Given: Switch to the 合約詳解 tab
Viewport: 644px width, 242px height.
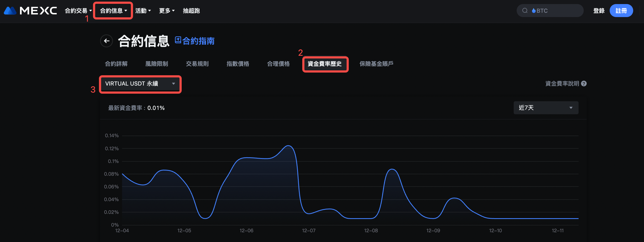Looking at the screenshot, I should (x=116, y=64).
